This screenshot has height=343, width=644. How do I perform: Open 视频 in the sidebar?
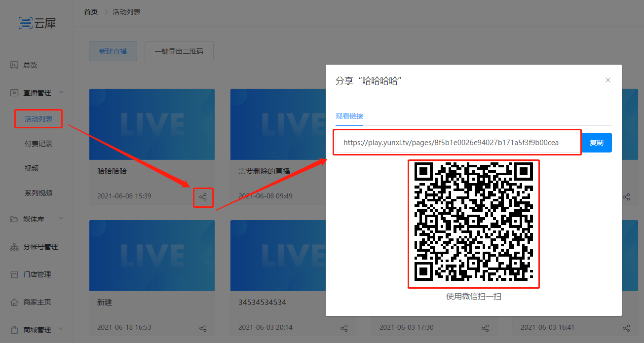(32, 168)
